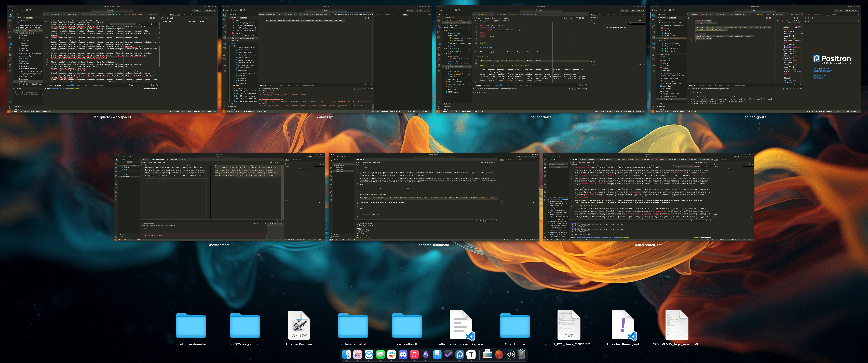Click clear console trash icon in golden-gorilla
The height and width of the screenshot is (363, 868).
point(787,89)
